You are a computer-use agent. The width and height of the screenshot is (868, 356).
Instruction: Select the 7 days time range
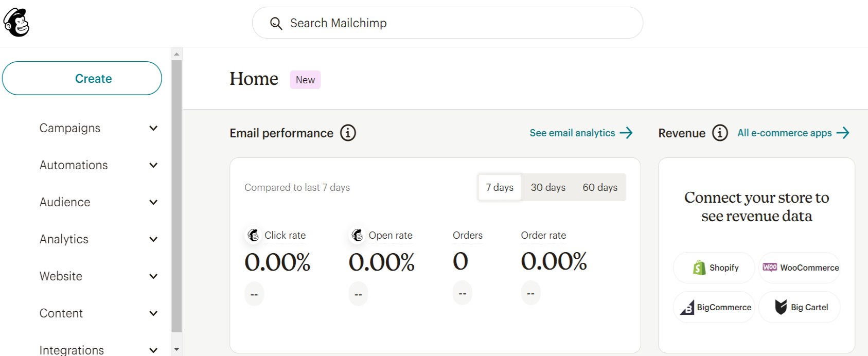point(499,187)
